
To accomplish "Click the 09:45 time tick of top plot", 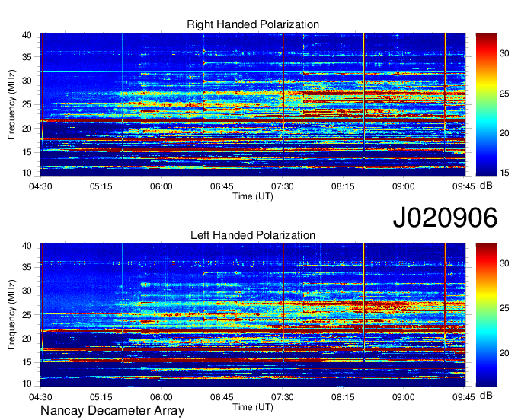I will [x=464, y=186].
